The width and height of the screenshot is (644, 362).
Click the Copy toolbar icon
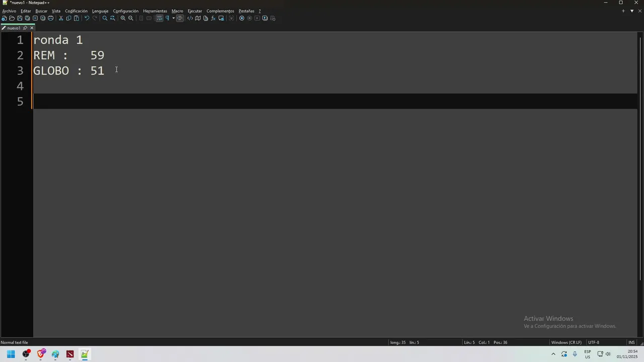[x=68, y=18]
